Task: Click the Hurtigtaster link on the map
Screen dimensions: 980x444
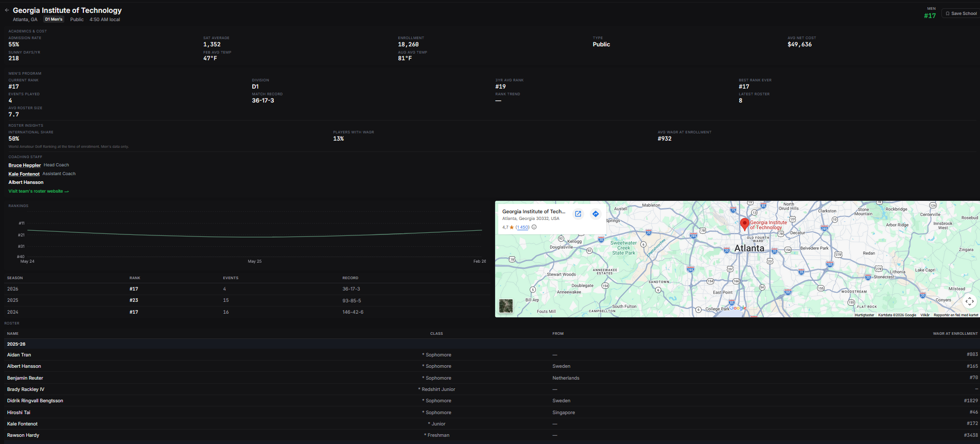Action: 864,315
